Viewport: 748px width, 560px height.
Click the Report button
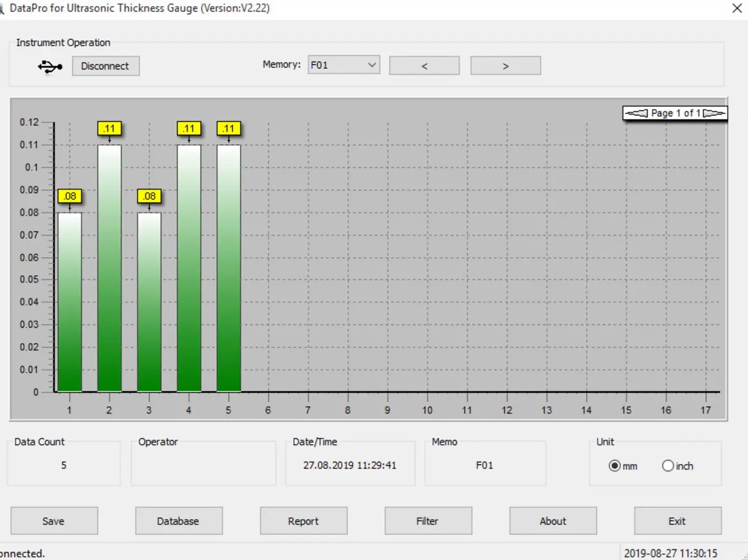click(x=303, y=521)
